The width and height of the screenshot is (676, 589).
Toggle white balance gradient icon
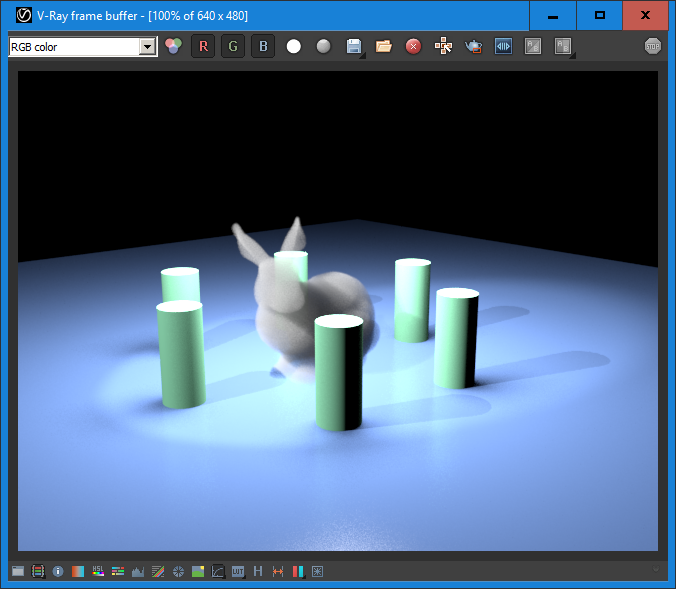[x=78, y=571]
